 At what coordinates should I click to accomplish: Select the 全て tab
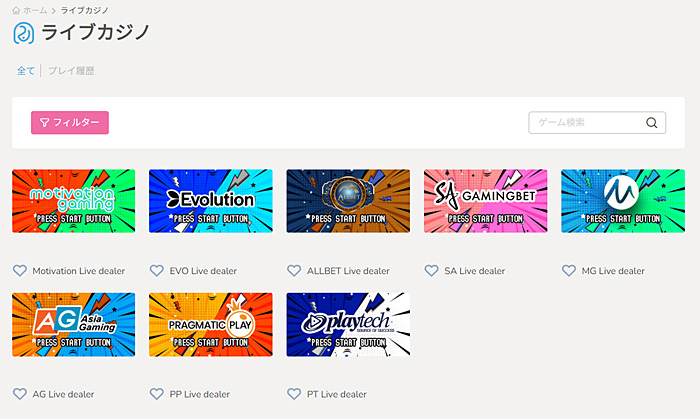tap(26, 71)
